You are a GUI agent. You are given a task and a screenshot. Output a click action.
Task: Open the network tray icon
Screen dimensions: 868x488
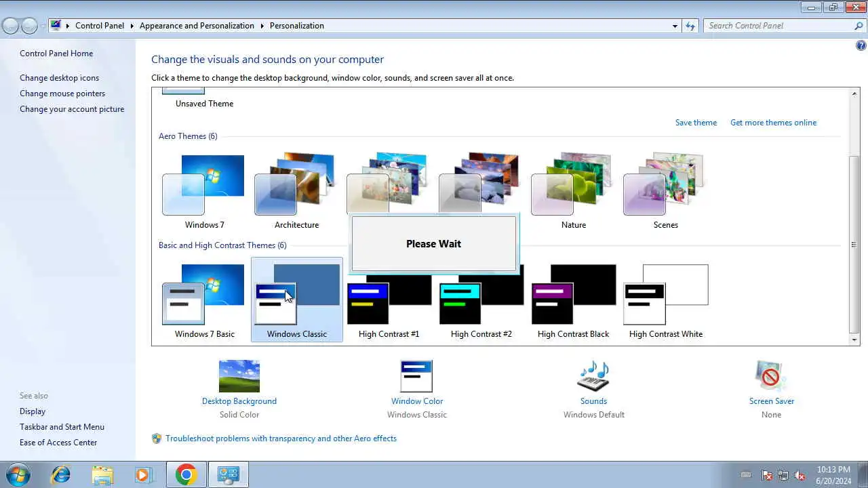tap(783, 475)
